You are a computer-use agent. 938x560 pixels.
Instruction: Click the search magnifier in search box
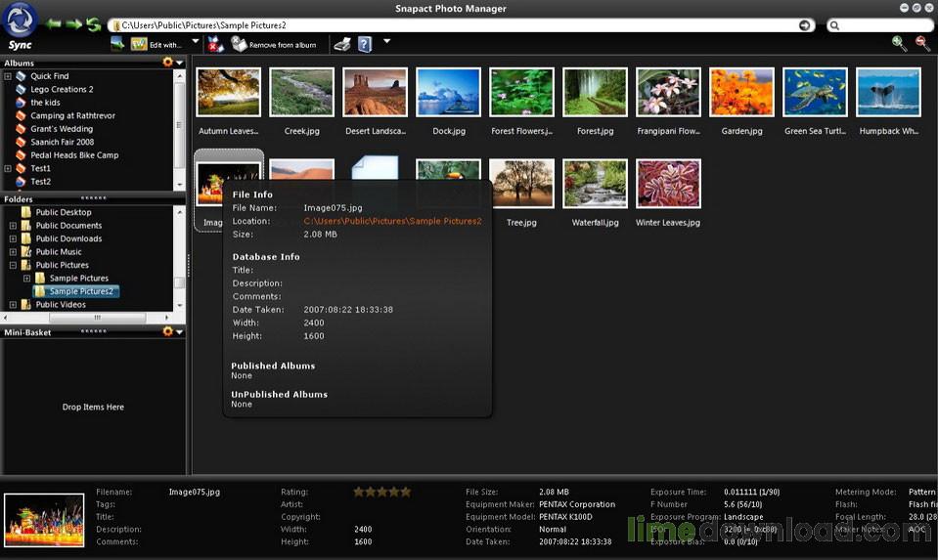[834, 25]
